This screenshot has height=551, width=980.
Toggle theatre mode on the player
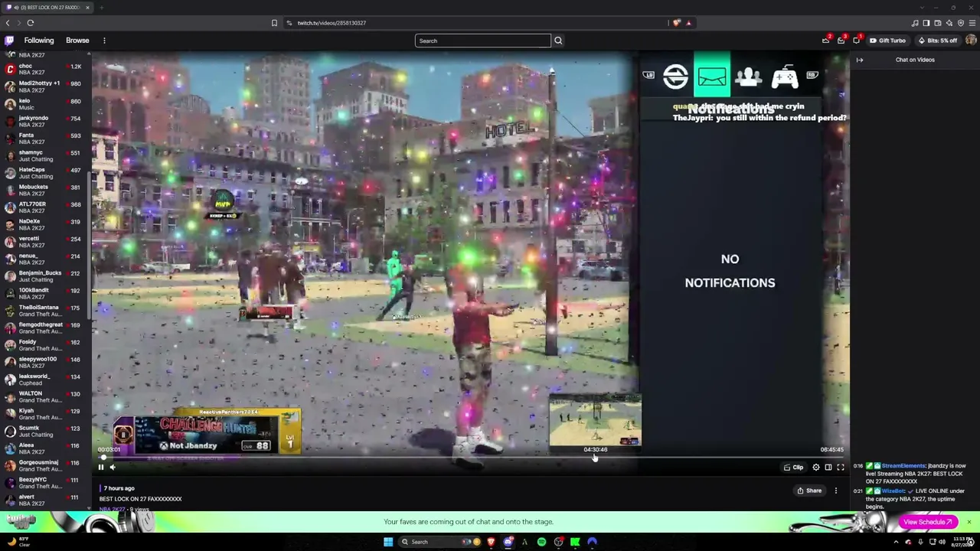click(828, 467)
